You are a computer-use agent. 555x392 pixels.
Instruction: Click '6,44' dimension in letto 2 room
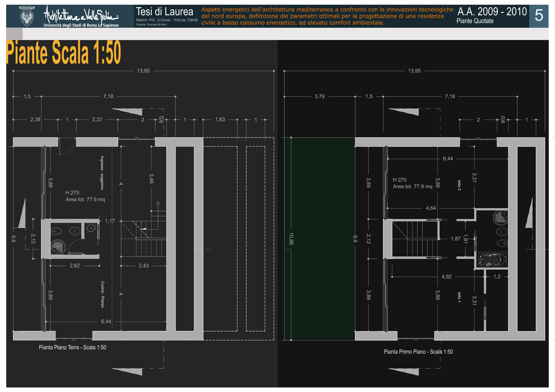tap(448, 159)
